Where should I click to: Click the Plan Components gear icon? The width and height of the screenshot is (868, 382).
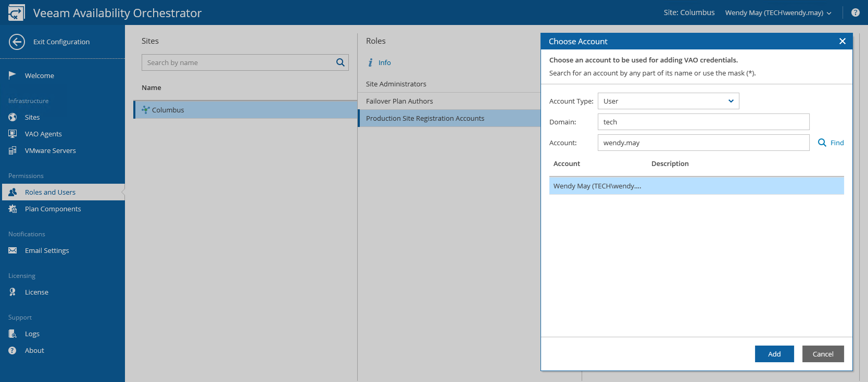point(12,209)
